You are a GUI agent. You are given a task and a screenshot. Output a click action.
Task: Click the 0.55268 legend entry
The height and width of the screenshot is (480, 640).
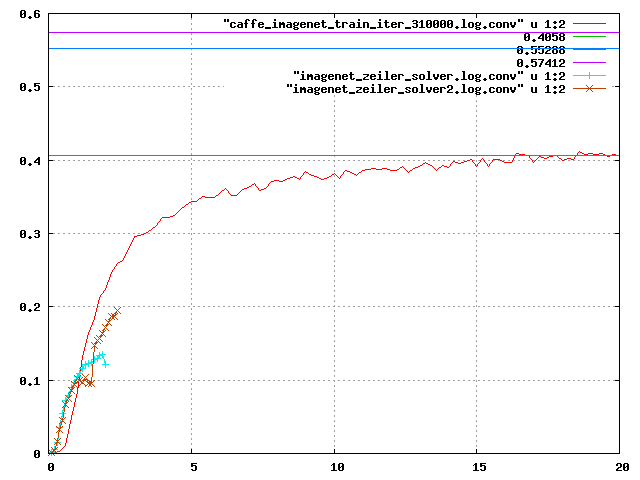(x=540, y=50)
